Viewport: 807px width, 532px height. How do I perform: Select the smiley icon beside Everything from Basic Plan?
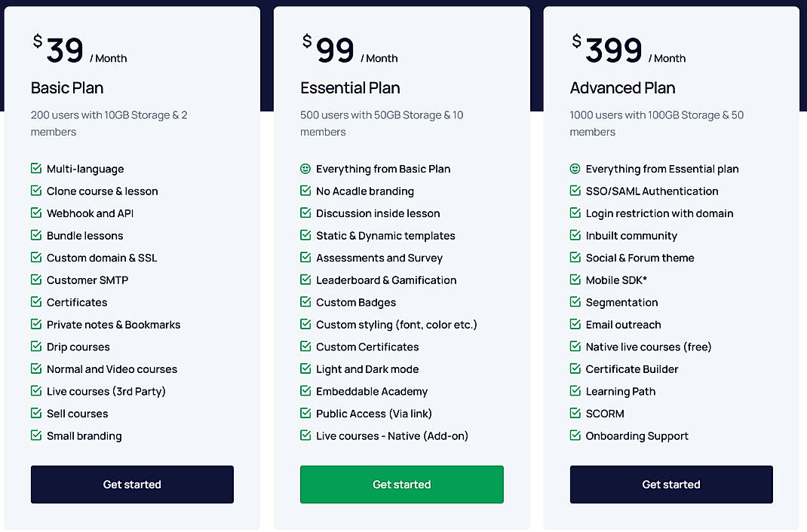tap(305, 169)
